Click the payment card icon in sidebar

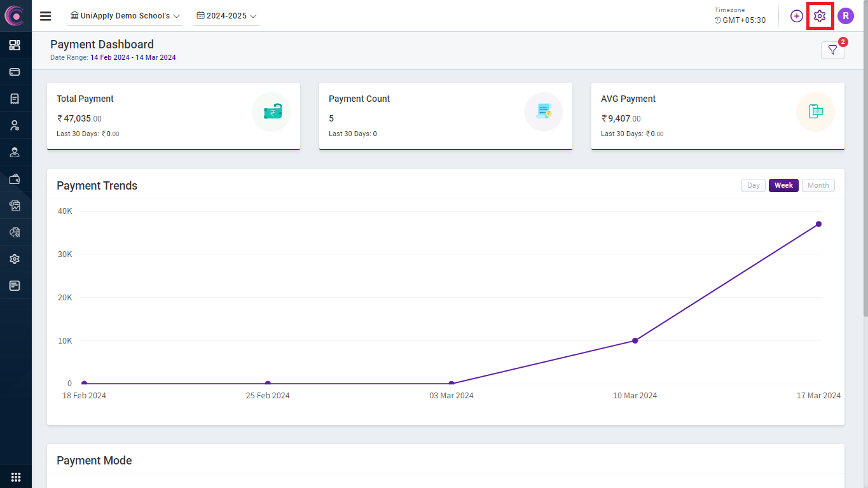[x=15, y=72]
